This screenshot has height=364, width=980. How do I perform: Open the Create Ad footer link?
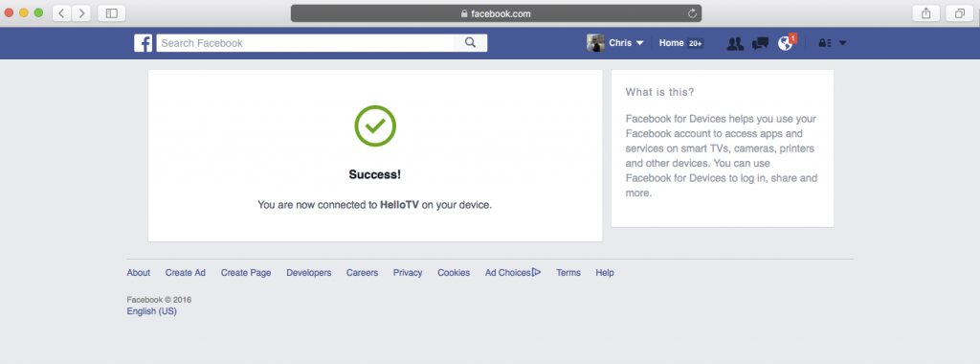[x=185, y=273]
